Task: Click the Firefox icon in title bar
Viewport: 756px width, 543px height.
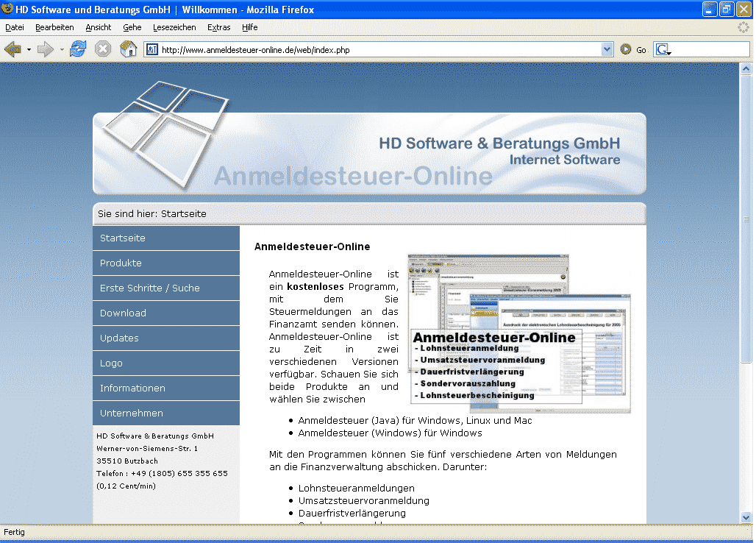Action: [x=7, y=9]
